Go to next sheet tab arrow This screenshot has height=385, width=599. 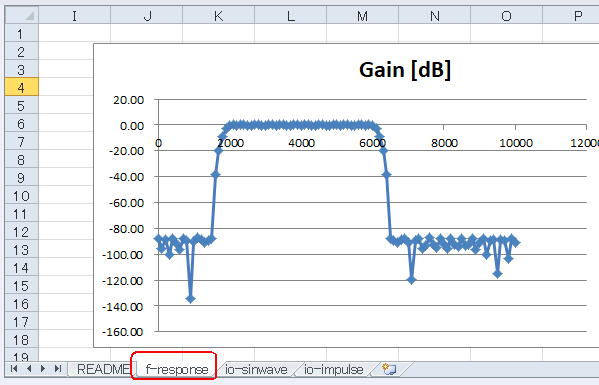43,369
